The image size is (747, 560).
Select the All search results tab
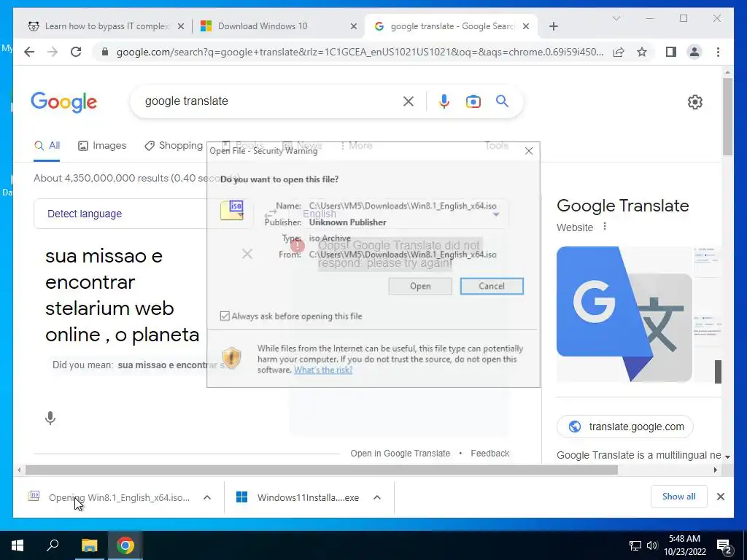(47, 146)
